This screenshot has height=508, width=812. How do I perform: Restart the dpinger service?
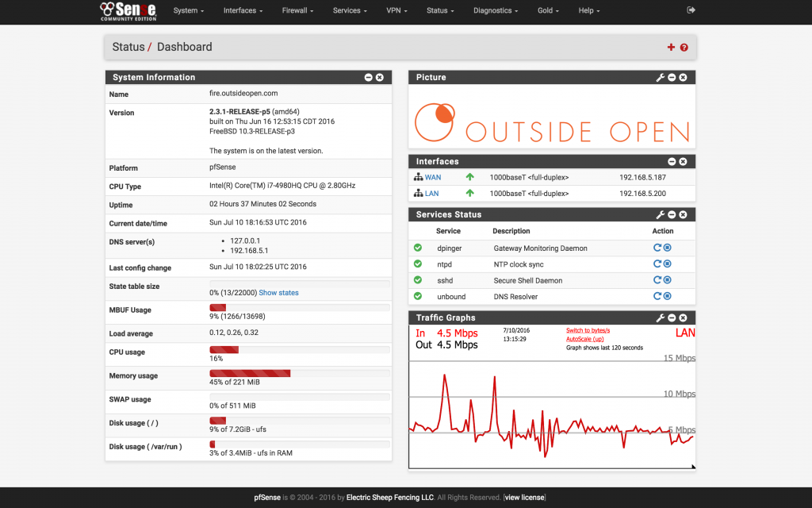pos(657,248)
